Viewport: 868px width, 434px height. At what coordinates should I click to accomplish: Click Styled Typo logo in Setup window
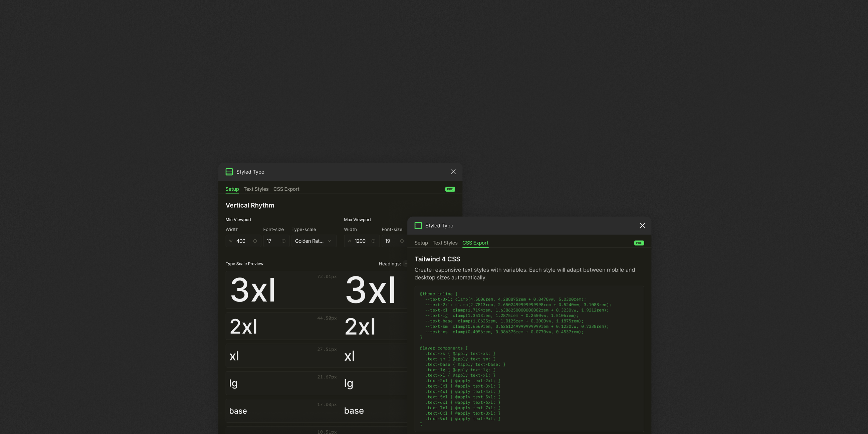tap(229, 172)
